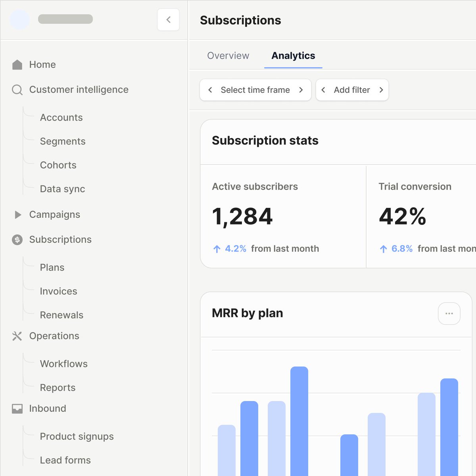Image resolution: width=476 pixels, height=476 pixels.
Task: Click the 6.8% change figure
Action: (x=402, y=249)
